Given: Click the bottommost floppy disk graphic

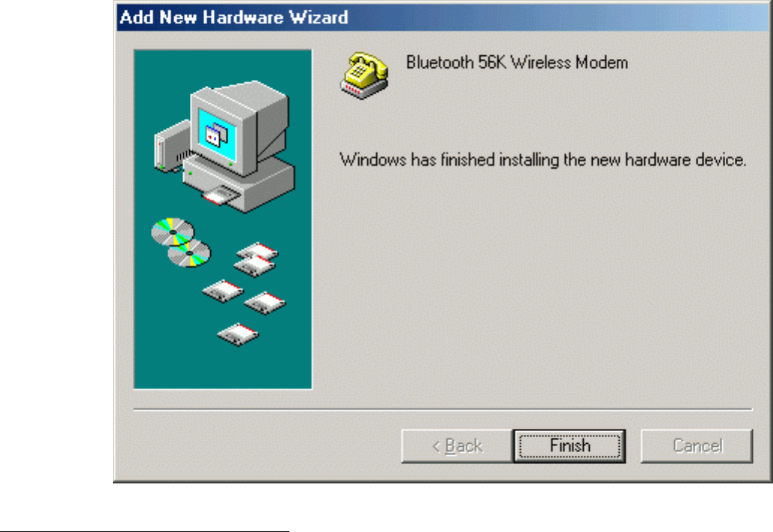Looking at the screenshot, I should (x=238, y=335).
